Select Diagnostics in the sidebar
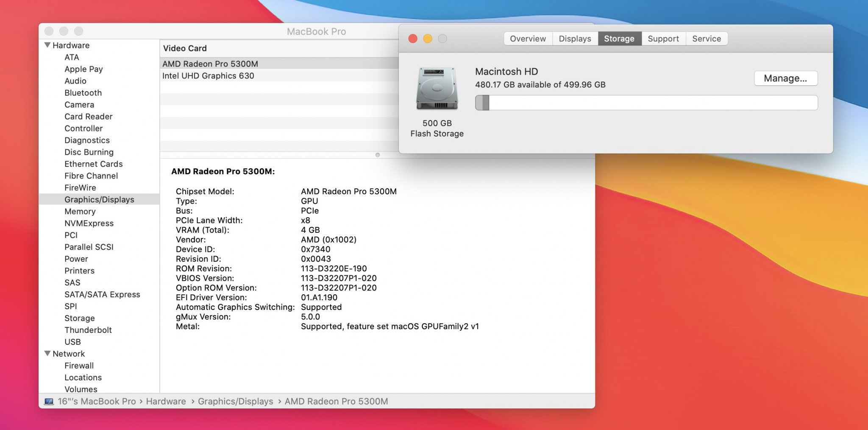The image size is (868, 430). click(x=87, y=140)
